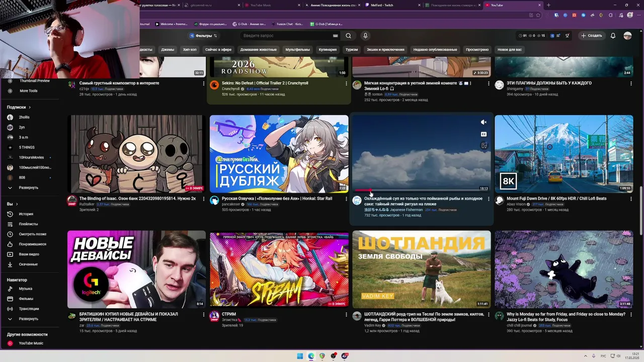Open Трансляции in the Навигатор section

(30, 309)
